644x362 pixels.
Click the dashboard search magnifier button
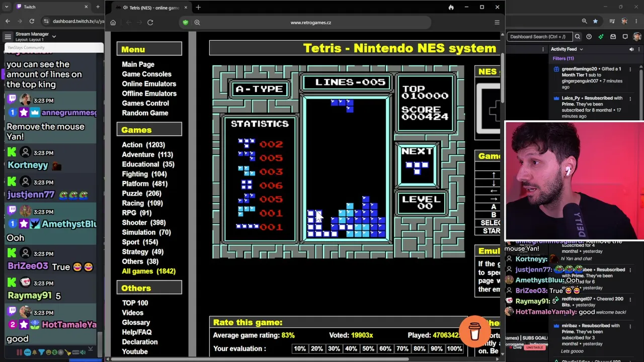[x=578, y=37]
